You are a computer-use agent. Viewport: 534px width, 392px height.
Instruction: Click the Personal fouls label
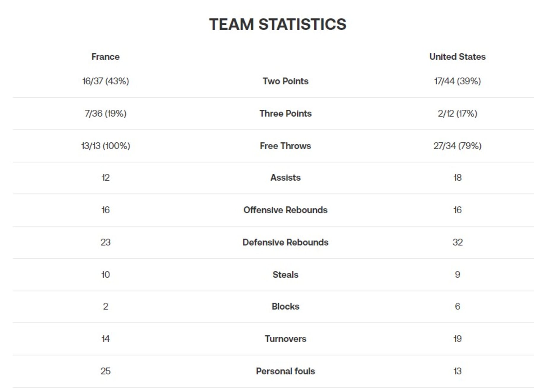[x=285, y=371]
